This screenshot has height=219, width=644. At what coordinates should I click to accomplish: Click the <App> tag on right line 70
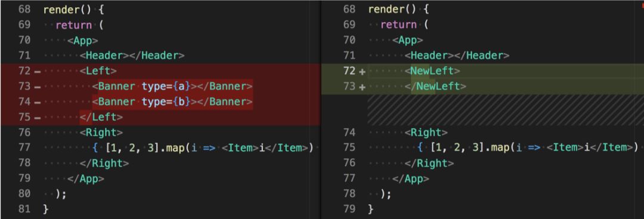[408, 40]
